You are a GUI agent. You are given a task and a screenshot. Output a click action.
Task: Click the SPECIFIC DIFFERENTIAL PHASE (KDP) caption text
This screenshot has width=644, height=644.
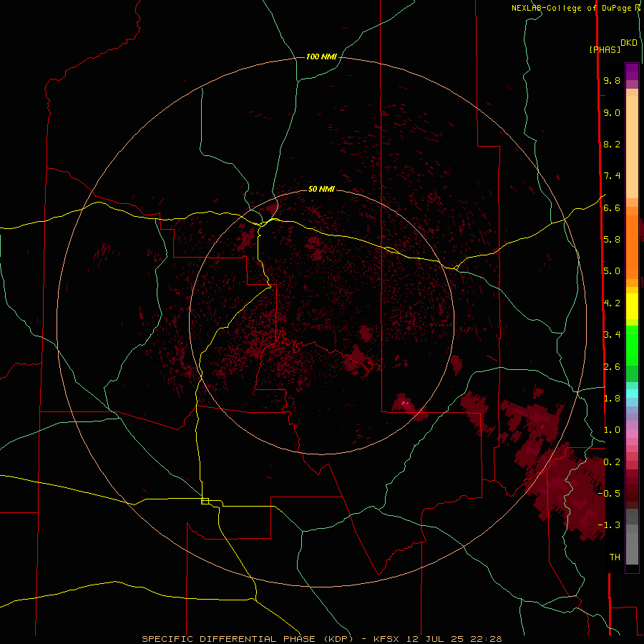click(x=248, y=639)
